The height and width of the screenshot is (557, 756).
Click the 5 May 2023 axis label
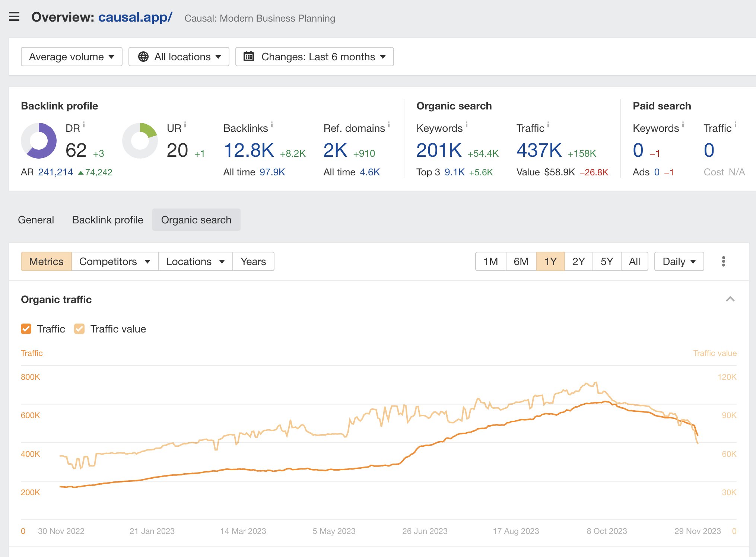(x=334, y=531)
